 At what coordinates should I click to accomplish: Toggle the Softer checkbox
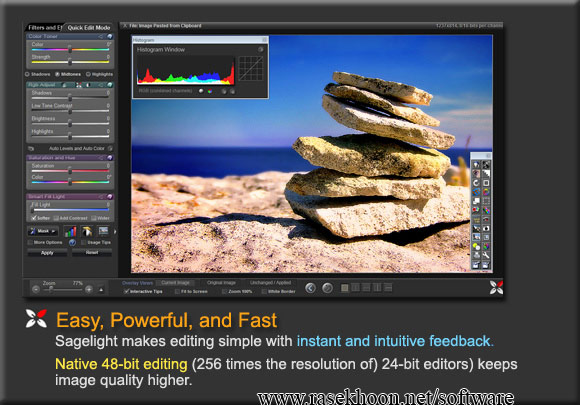(x=34, y=218)
